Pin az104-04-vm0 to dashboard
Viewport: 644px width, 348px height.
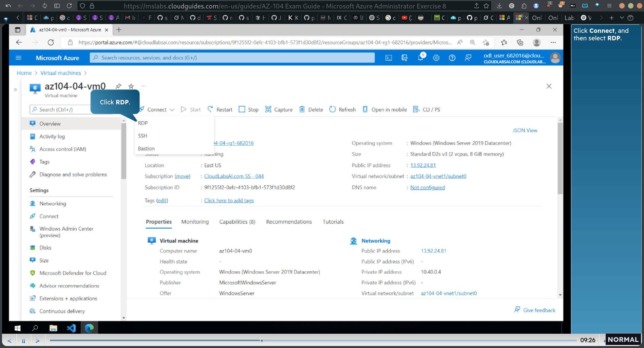(x=118, y=86)
